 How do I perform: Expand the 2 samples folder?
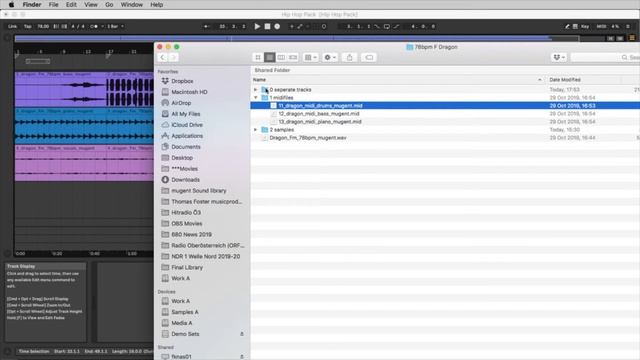click(x=256, y=130)
